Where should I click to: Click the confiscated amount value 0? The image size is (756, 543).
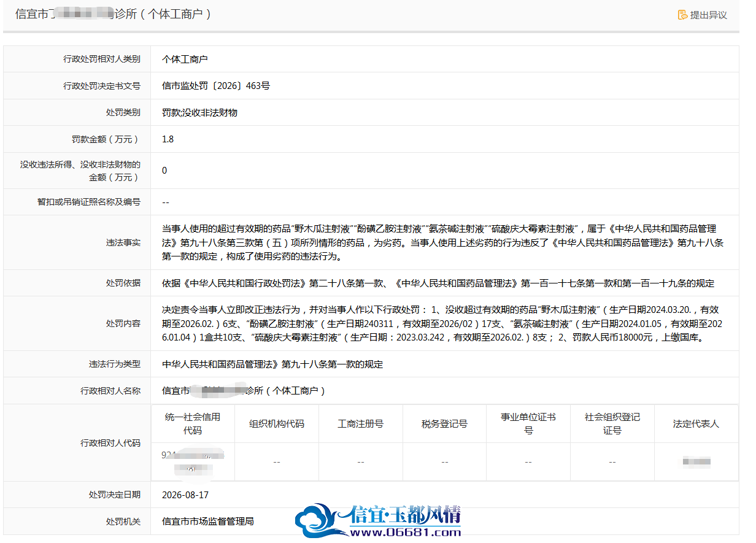(164, 171)
